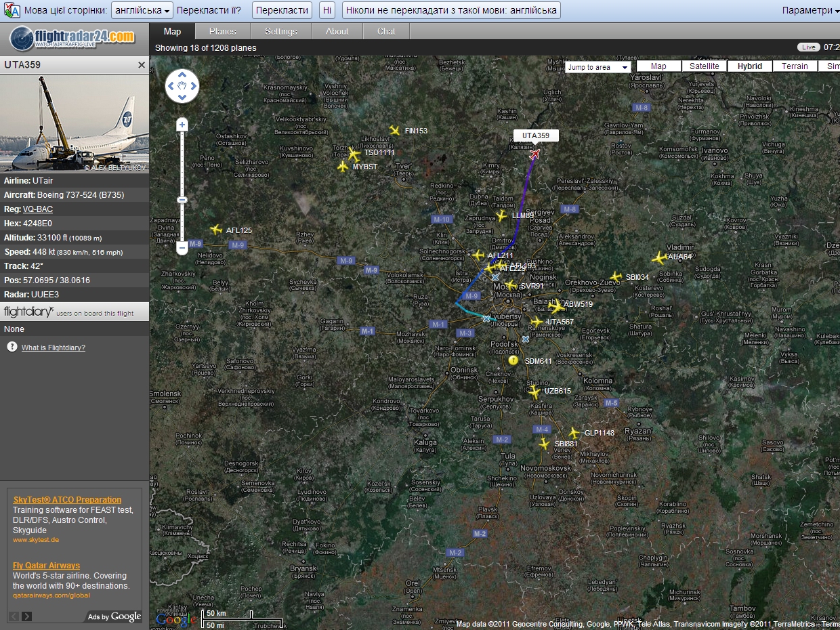Open the page language dropdown англійська
Screen dimensions: 840x630
[142, 10]
